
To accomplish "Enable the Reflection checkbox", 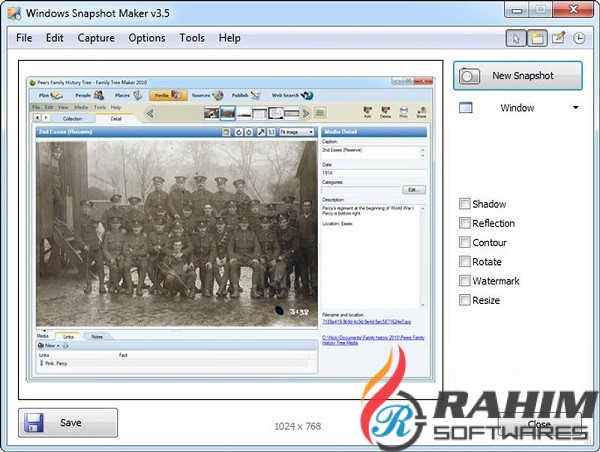I will (x=465, y=223).
